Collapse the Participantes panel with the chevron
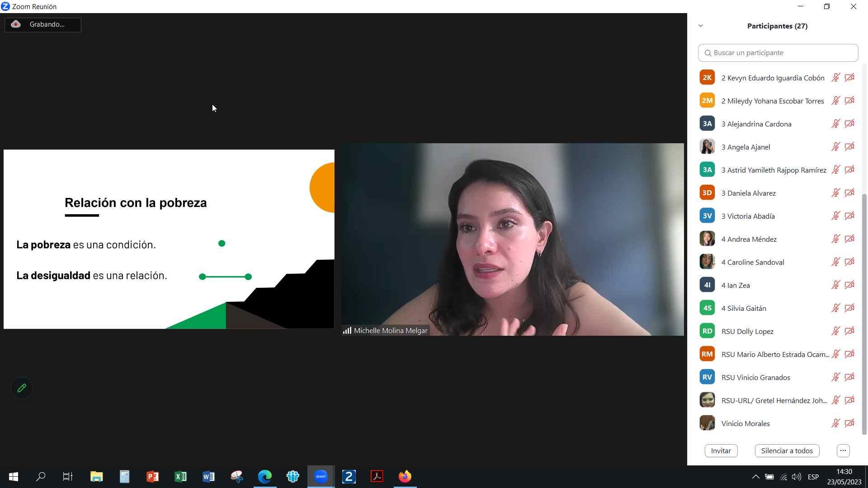This screenshot has height=488, width=868. pos(701,26)
